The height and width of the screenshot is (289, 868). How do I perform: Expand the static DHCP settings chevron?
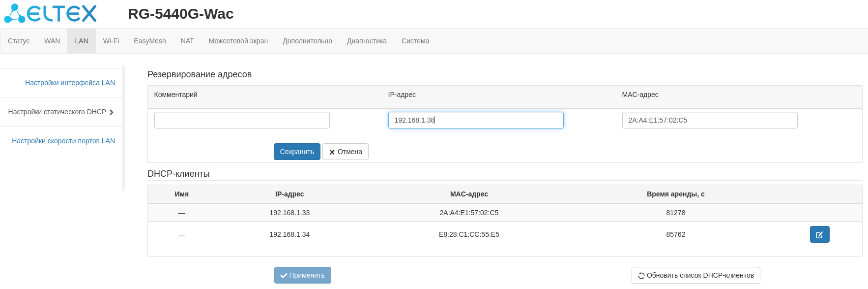112,112
